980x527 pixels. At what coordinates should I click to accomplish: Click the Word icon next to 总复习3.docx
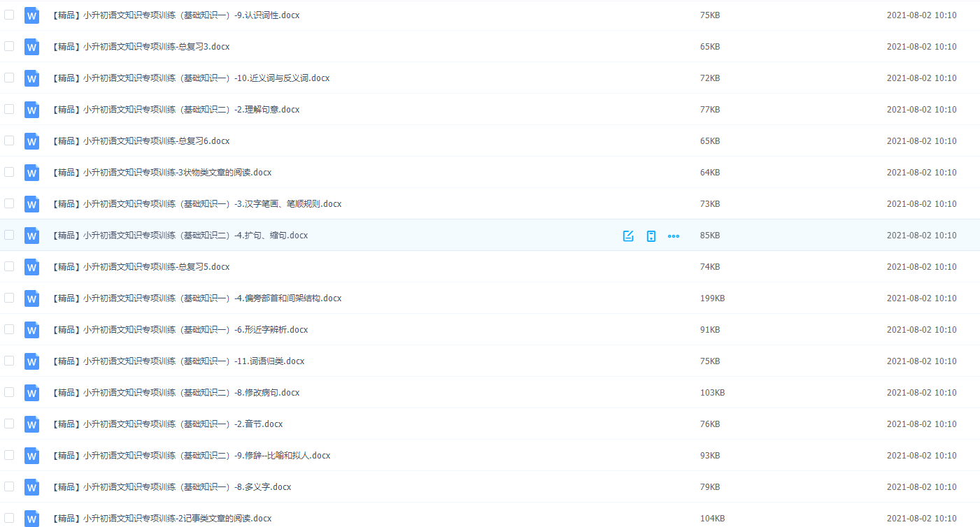pos(31,46)
